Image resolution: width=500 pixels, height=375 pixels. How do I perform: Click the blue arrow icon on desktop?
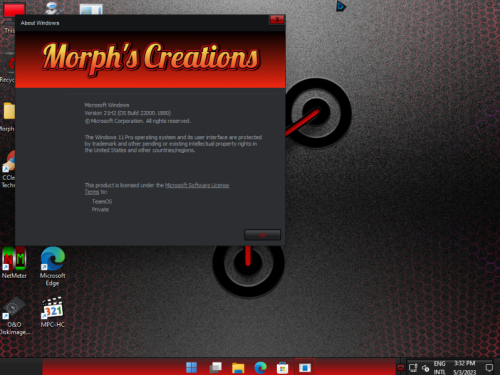pos(341,6)
